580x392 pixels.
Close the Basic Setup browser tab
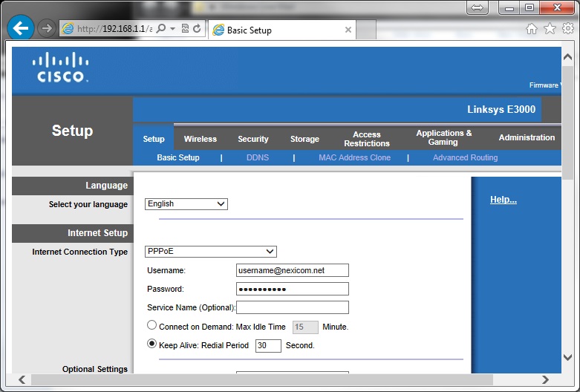pos(348,30)
